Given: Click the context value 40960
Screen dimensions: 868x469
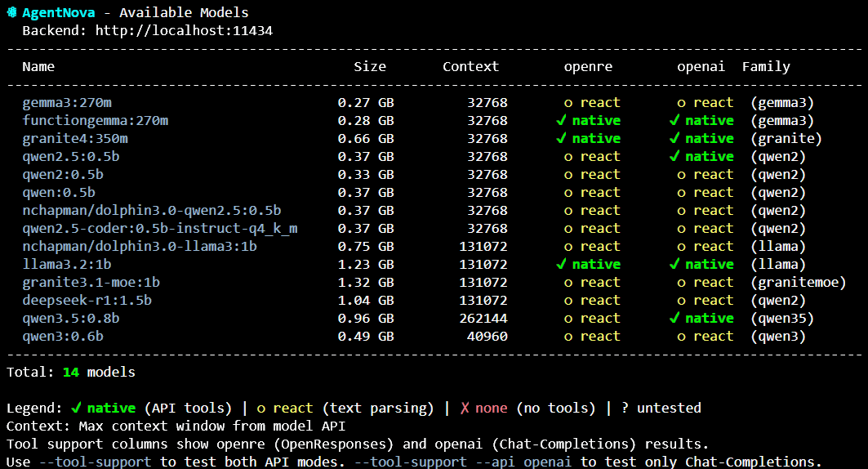Looking at the screenshot, I should 487,336.
